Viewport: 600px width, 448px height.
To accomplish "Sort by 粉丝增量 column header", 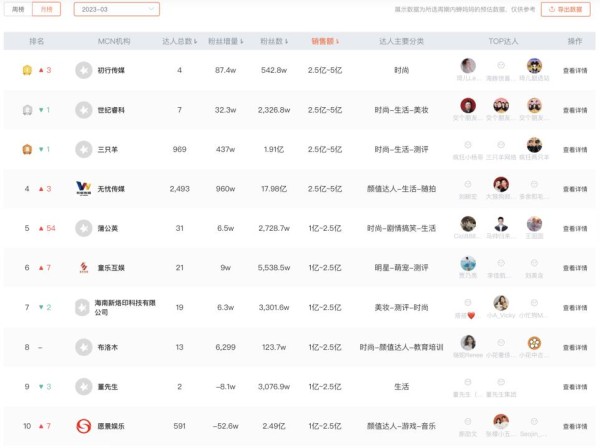I will point(226,41).
